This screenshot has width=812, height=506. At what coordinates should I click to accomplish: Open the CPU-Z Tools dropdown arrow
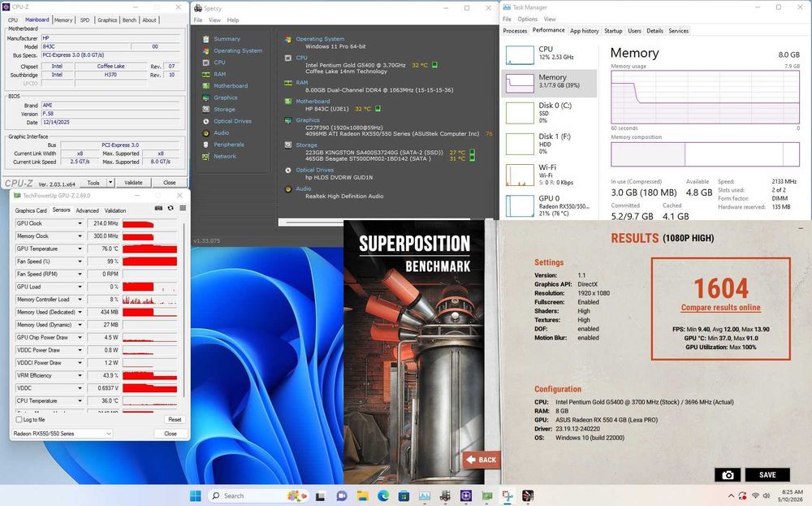click(110, 182)
